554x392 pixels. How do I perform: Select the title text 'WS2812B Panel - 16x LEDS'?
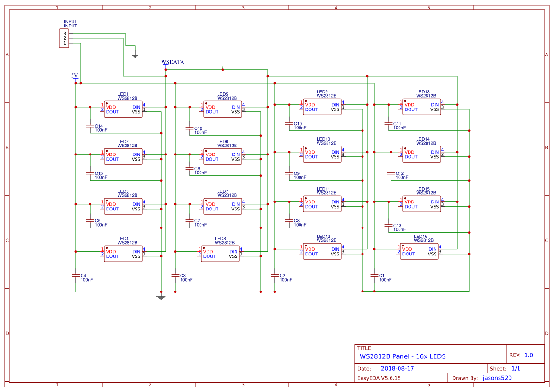[x=402, y=356]
